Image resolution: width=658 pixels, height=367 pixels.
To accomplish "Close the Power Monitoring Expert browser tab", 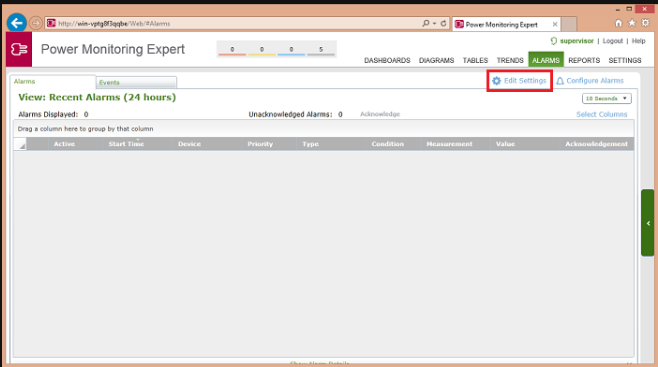I will pyautogui.click(x=555, y=24).
